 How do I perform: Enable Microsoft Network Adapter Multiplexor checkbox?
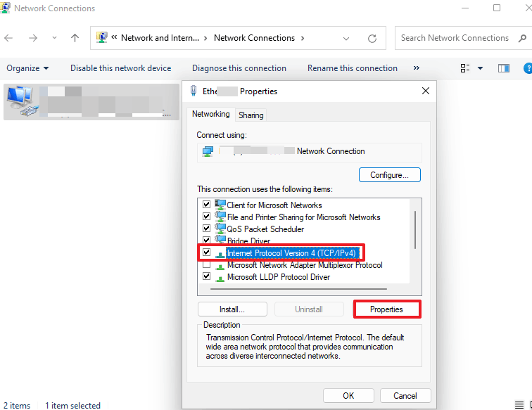206,264
